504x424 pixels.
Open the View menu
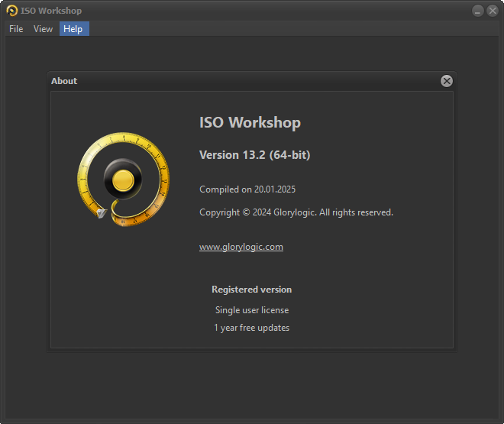43,29
